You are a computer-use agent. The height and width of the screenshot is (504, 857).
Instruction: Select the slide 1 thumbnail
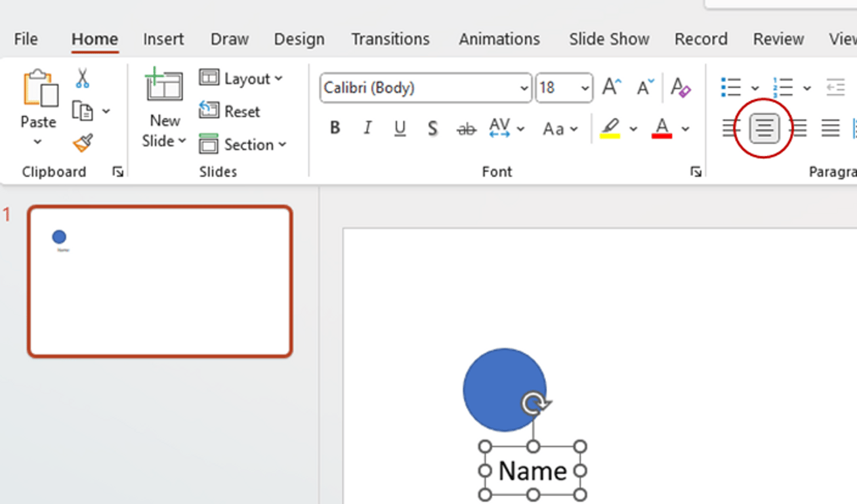pyautogui.click(x=160, y=282)
